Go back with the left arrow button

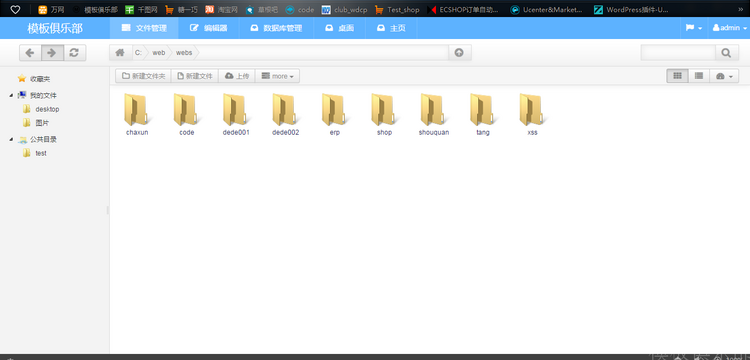click(30, 53)
